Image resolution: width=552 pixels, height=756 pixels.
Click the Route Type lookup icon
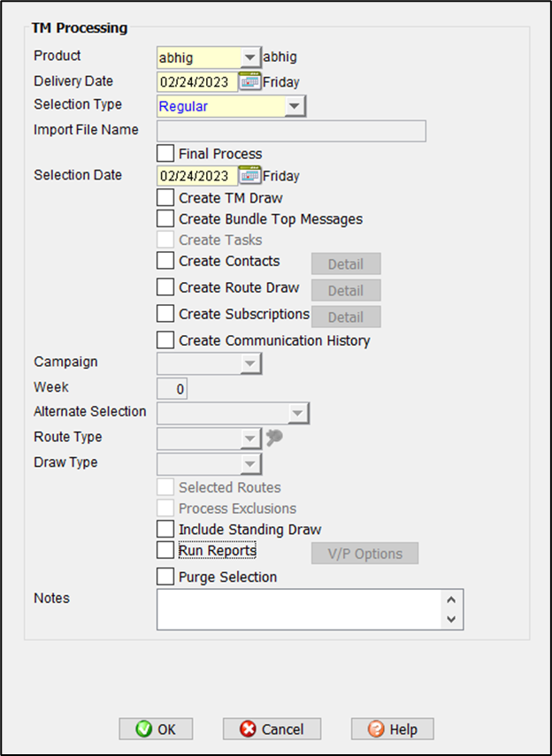pos(274,437)
